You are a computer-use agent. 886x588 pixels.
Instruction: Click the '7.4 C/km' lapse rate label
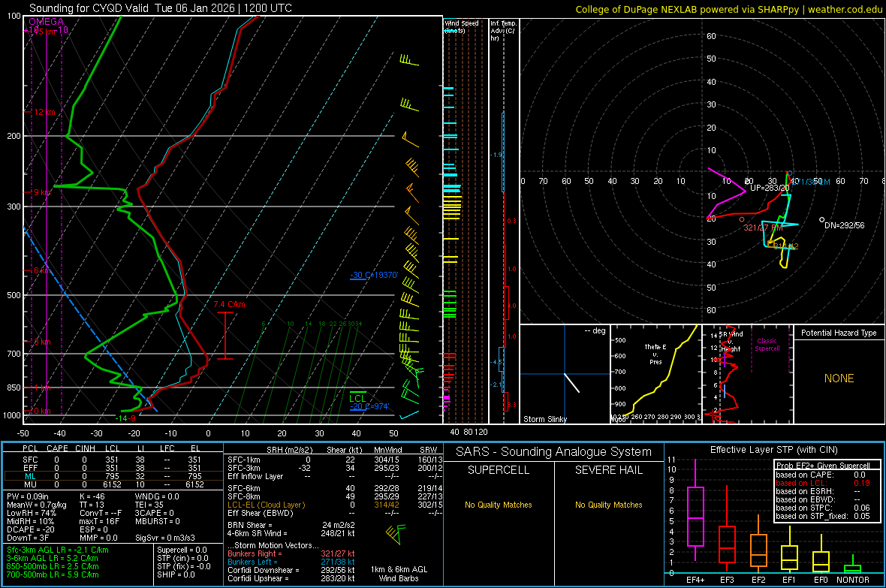point(230,304)
